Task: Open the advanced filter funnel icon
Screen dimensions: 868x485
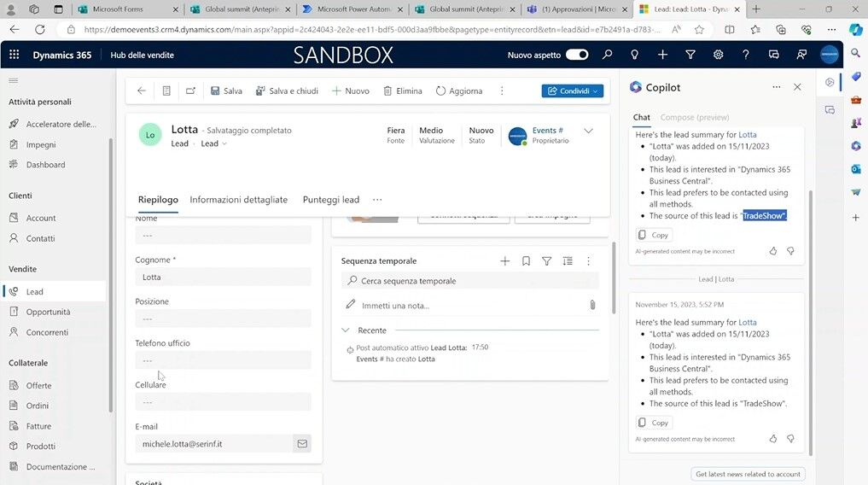Action: [x=690, y=55]
